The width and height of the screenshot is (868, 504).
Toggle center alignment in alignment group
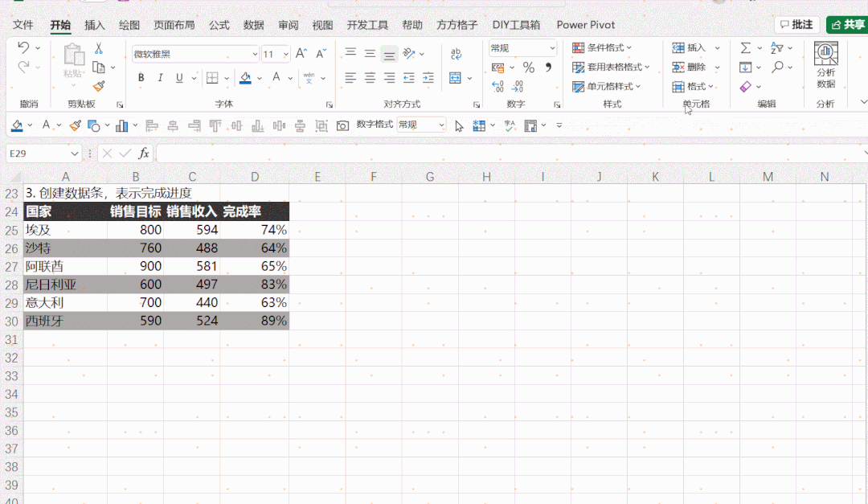(x=370, y=78)
